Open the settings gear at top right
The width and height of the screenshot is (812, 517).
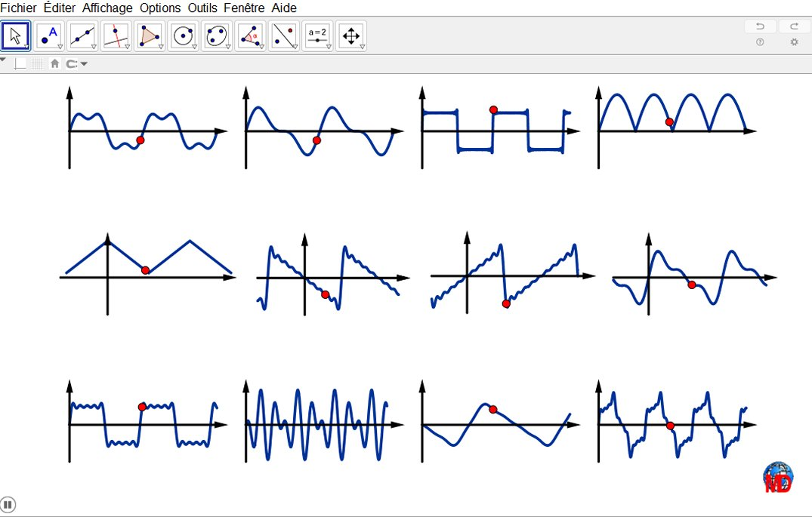(x=794, y=42)
